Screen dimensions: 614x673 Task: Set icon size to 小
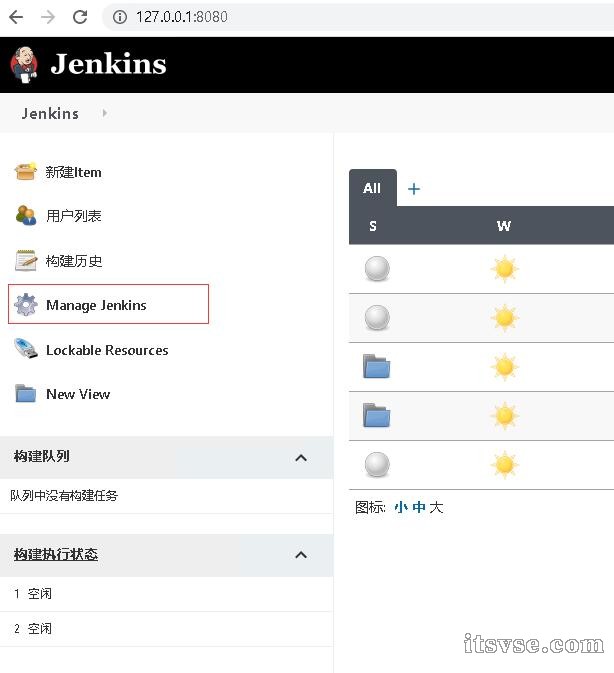click(401, 507)
